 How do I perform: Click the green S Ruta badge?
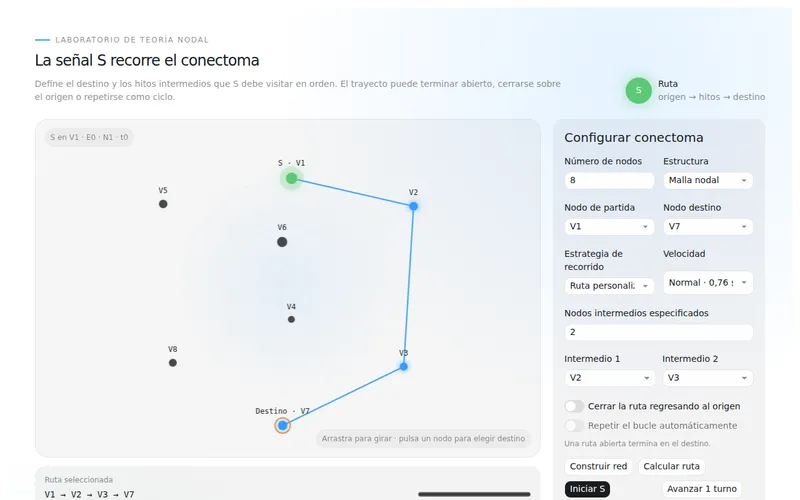[x=638, y=90]
